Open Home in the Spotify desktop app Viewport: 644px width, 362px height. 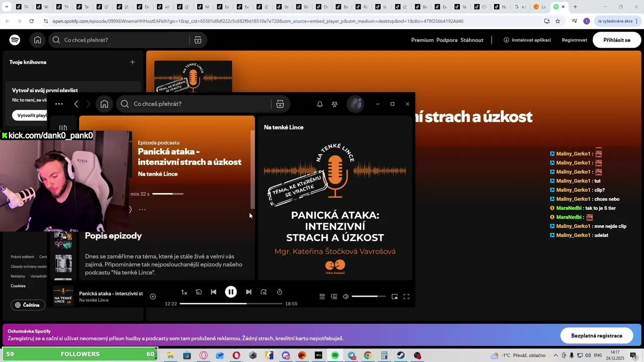point(104,104)
